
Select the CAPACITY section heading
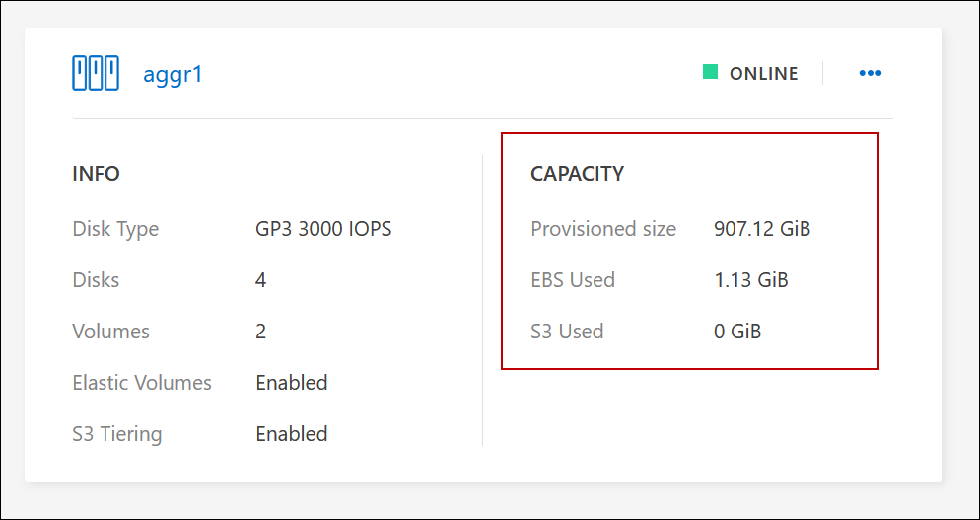point(577,174)
